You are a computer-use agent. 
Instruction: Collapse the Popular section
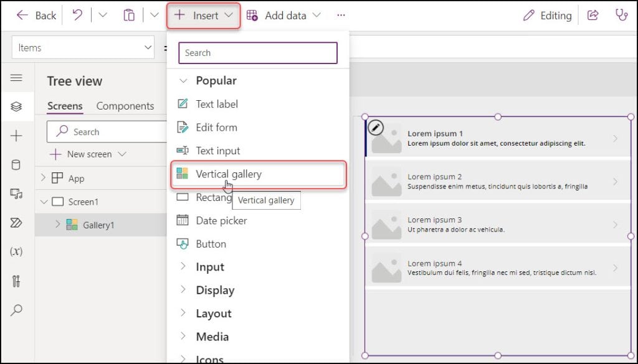click(184, 81)
